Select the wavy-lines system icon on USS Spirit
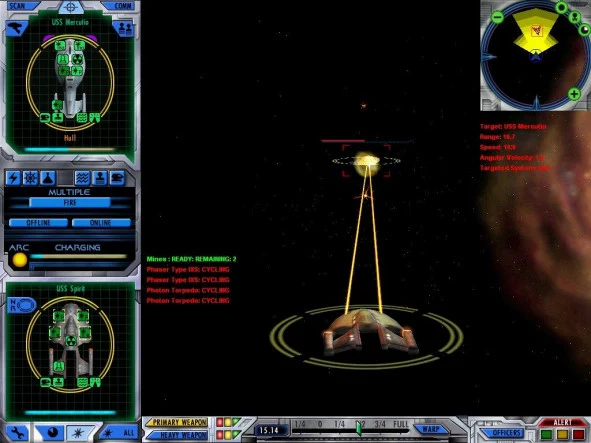591x443 pixels. pos(82,382)
